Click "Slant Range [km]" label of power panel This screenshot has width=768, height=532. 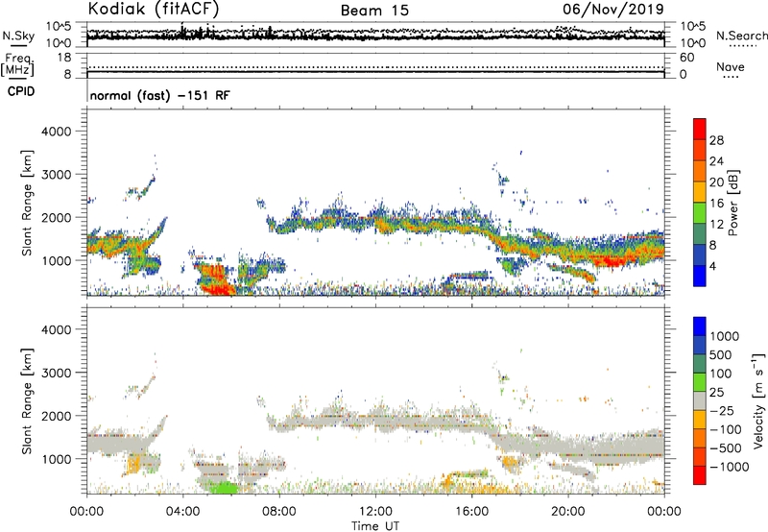(x=27, y=203)
